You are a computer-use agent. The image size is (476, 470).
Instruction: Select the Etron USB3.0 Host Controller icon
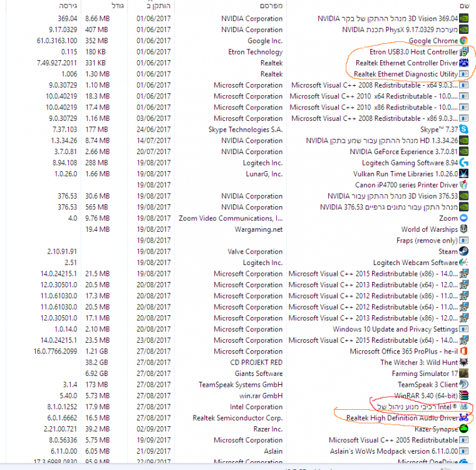click(x=463, y=51)
